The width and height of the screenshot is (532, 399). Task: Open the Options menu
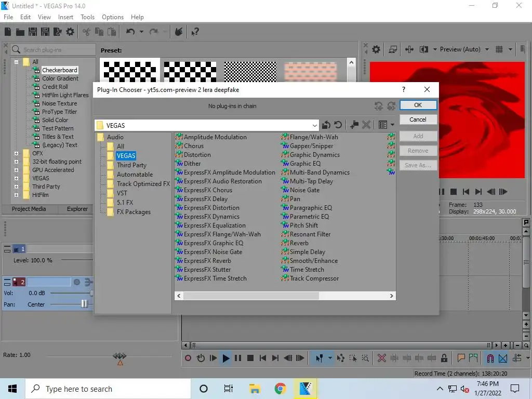113,17
